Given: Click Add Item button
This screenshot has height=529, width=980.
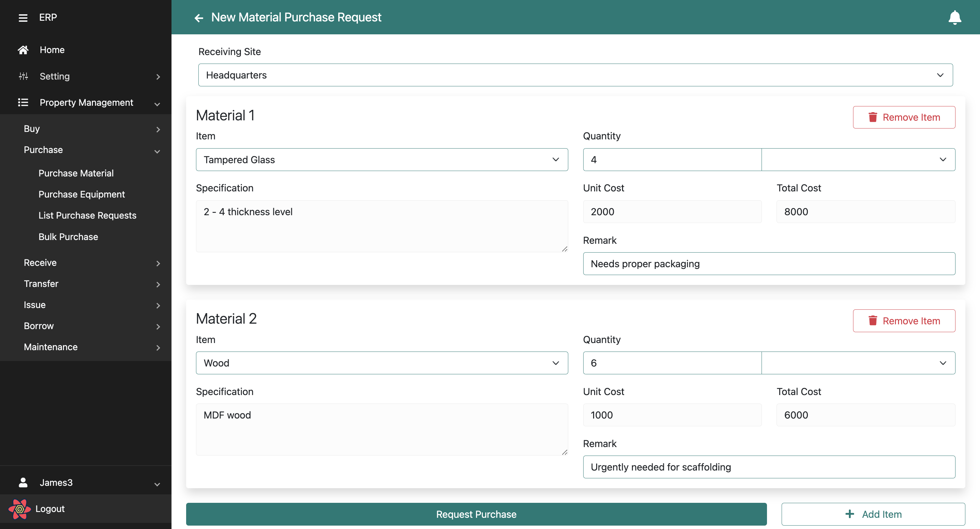Looking at the screenshot, I should (873, 514).
